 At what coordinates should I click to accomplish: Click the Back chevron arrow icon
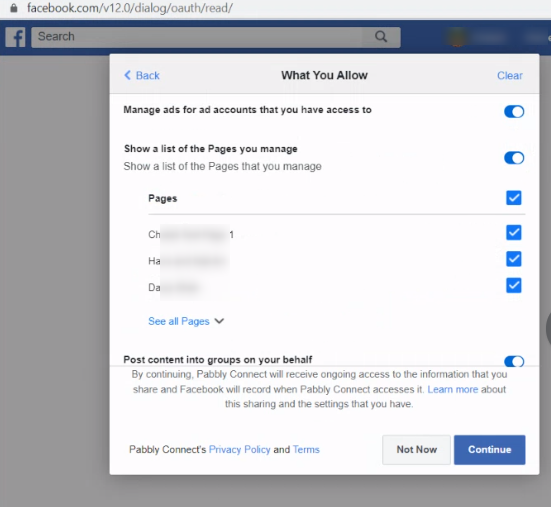coord(128,75)
